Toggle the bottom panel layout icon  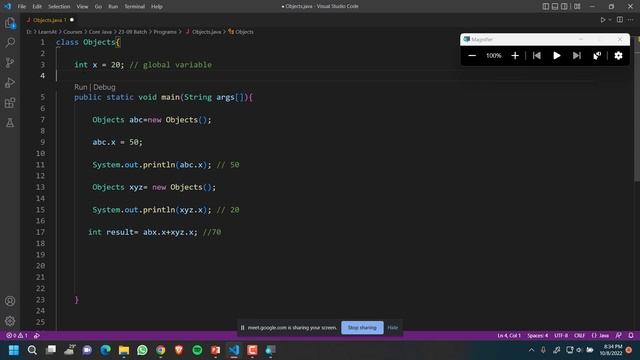point(555,7)
